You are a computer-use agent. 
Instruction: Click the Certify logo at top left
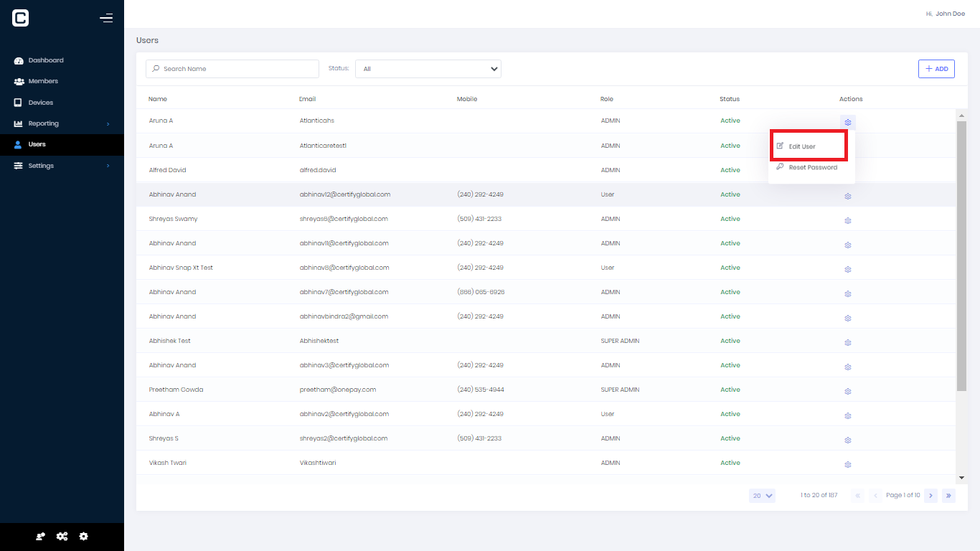coord(20,18)
